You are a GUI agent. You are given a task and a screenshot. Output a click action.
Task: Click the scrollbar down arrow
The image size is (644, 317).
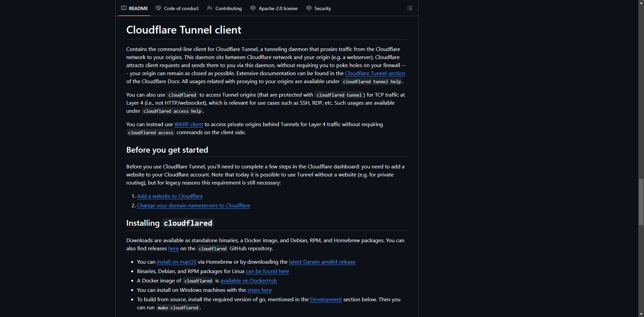tap(641, 314)
